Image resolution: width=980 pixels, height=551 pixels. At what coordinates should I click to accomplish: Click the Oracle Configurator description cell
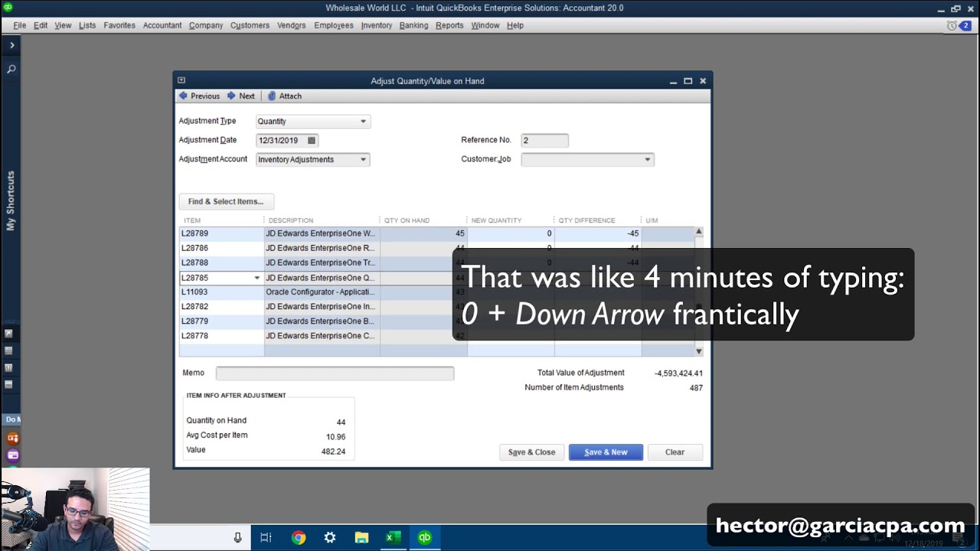point(322,292)
